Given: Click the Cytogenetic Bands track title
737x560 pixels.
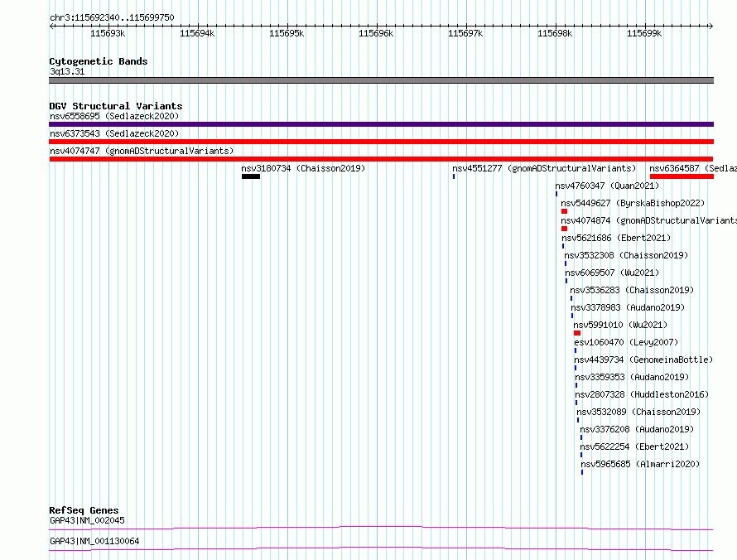Looking at the screenshot, I should (x=99, y=61).
